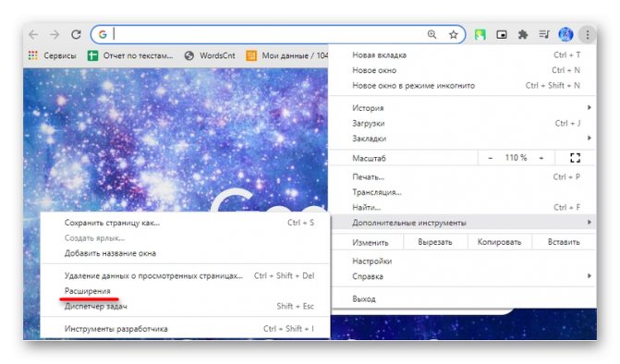
Task: Open Расширения in the submenu
Action: 185,291
